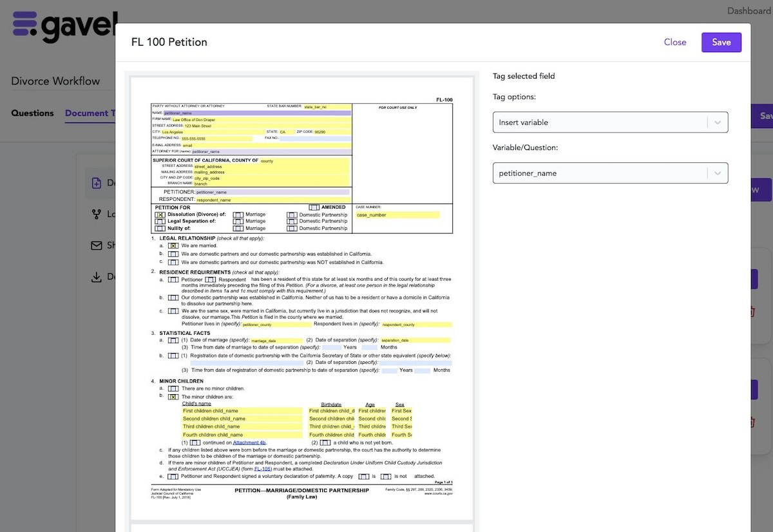Select the 555-555-5555 telephone field
The image size is (773, 532).
pos(216,138)
